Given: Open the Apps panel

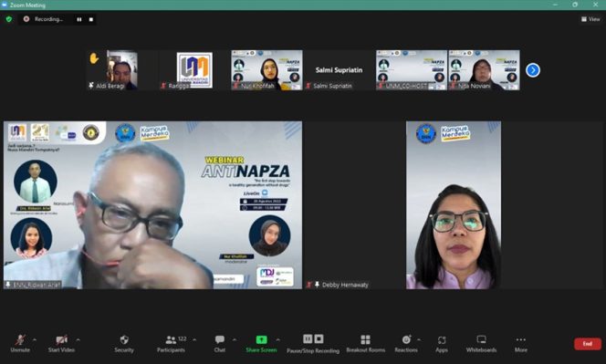Looking at the screenshot, I should (x=442, y=343).
